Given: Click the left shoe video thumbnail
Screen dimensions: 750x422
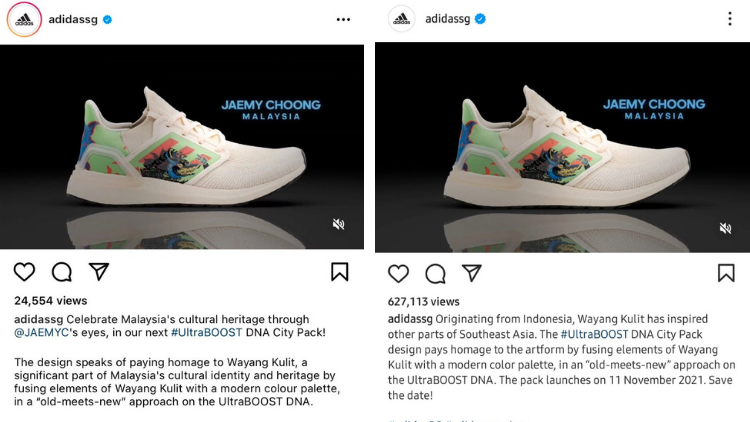Looking at the screenshot, I should (182, 147).
